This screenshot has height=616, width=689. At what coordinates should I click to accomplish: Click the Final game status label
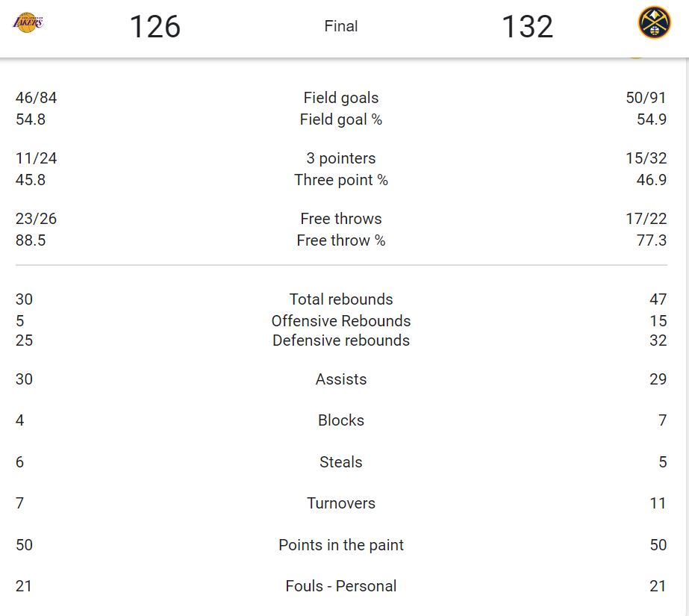point(341,26)
